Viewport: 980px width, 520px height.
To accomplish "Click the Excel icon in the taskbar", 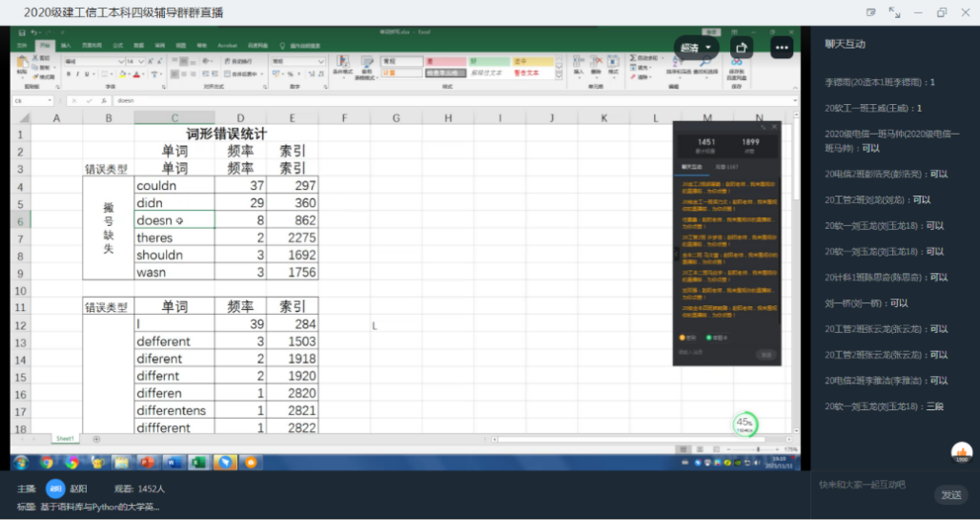I will click(198, 462).
